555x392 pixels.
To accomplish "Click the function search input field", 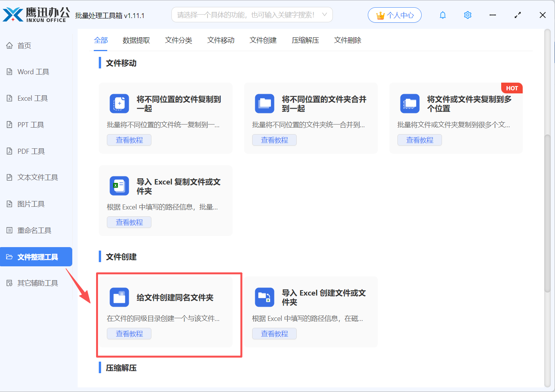I will click(246, 15).
